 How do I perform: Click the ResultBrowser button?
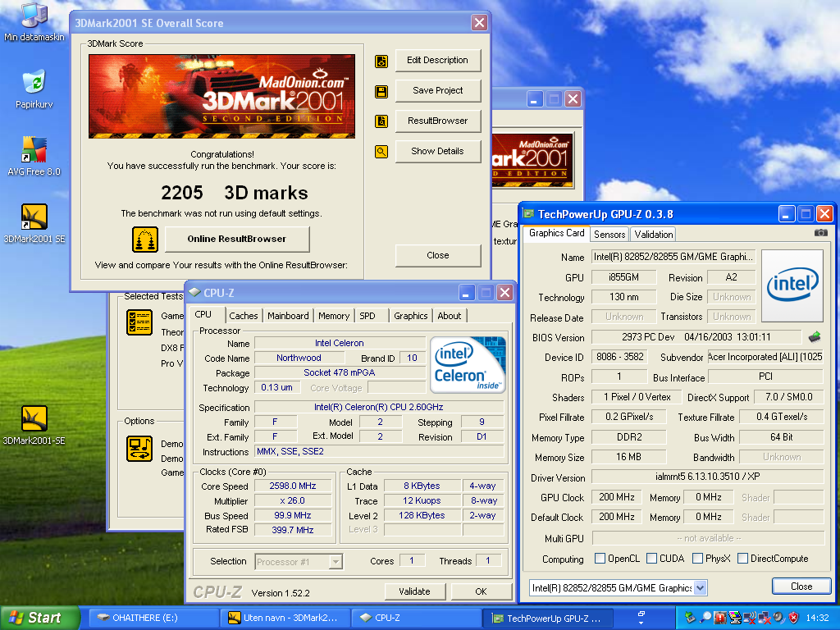pos(438,121)
